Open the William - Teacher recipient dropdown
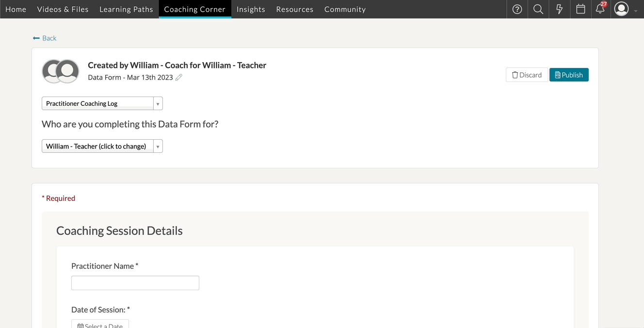Viewport: 644px width, 328px height. coord(102,146)
